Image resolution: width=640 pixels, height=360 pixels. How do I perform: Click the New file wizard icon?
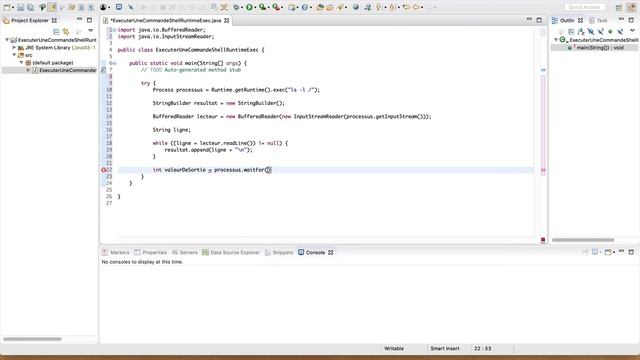pos(7,7)
